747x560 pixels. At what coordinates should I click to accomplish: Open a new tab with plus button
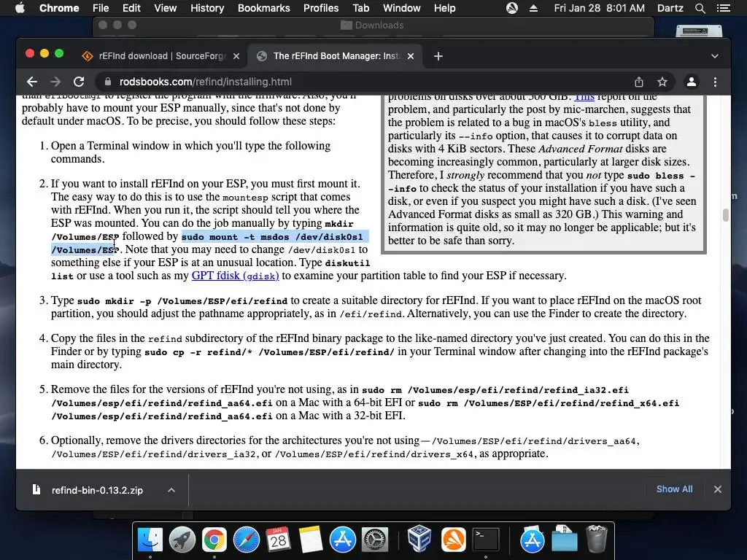coord(438,56)
